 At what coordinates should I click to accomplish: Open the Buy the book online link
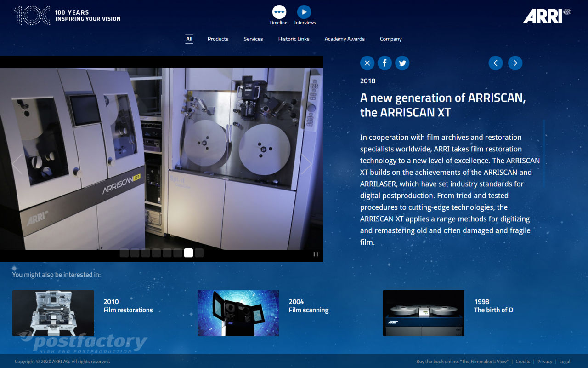coord(462,362)
